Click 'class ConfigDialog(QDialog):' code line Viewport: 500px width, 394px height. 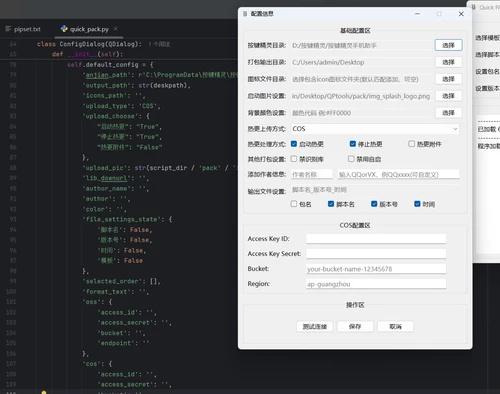coord(89,44)
